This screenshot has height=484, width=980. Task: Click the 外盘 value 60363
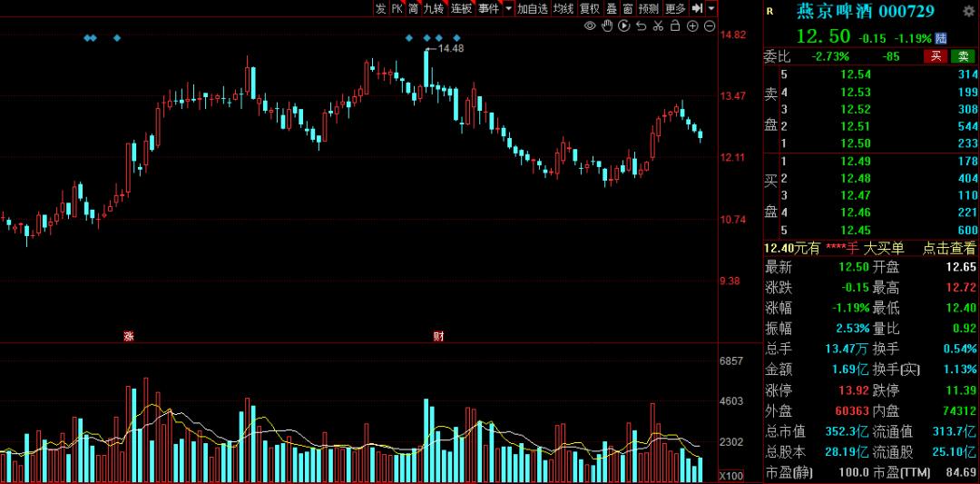point(852,410)
